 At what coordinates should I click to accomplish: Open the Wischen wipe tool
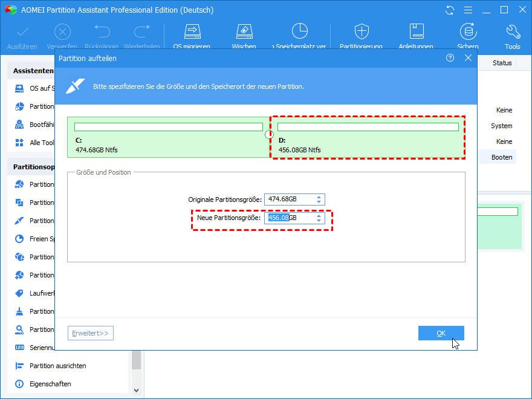coord(244,31)
